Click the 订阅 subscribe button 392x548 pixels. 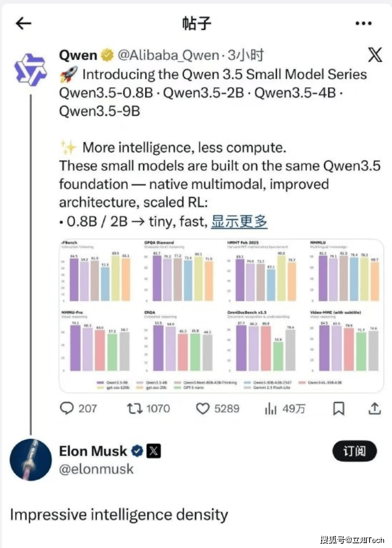point(354,451)
